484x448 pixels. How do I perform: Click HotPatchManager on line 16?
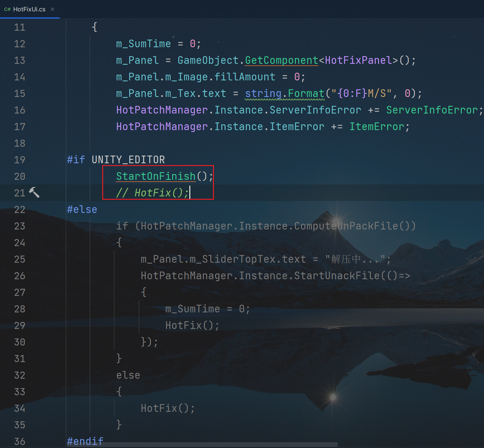click(x=162, y=110)
